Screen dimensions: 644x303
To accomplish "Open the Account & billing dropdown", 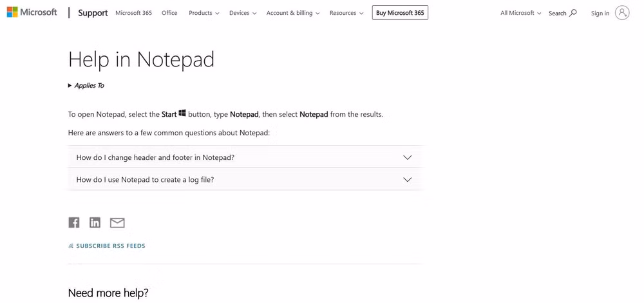I will tap(293, 13).
